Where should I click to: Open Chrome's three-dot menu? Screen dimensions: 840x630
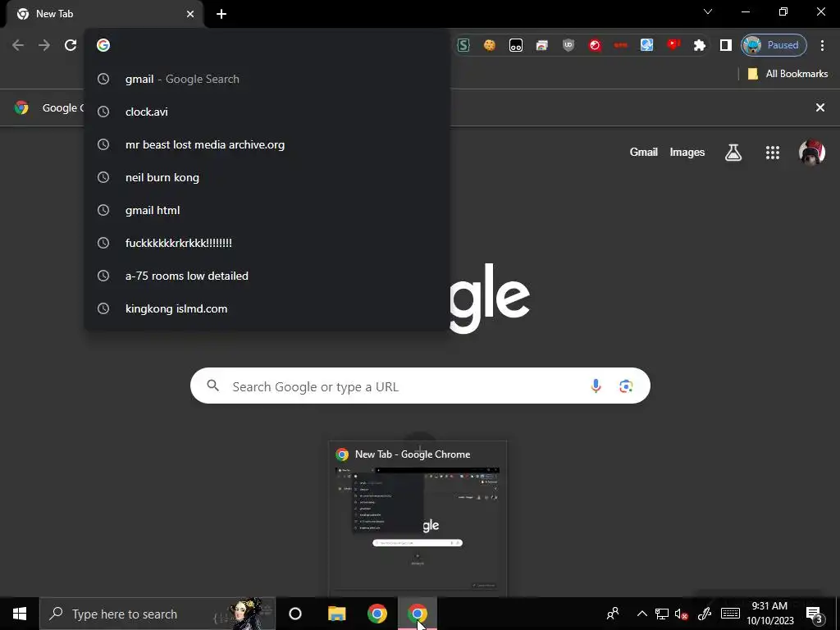point(822,45)
